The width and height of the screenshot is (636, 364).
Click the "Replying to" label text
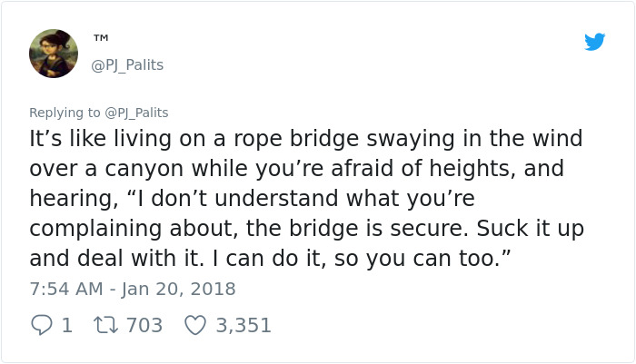pyautogui.click(x=65, y=113)
